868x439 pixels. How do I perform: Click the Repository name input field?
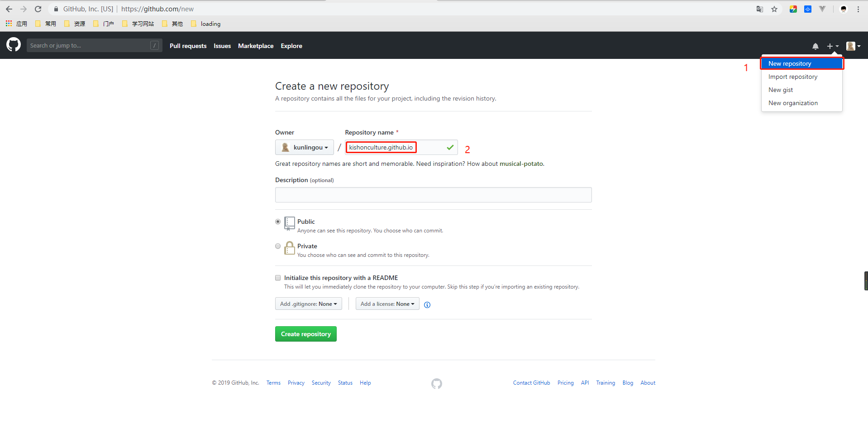(x=401, y=147)
